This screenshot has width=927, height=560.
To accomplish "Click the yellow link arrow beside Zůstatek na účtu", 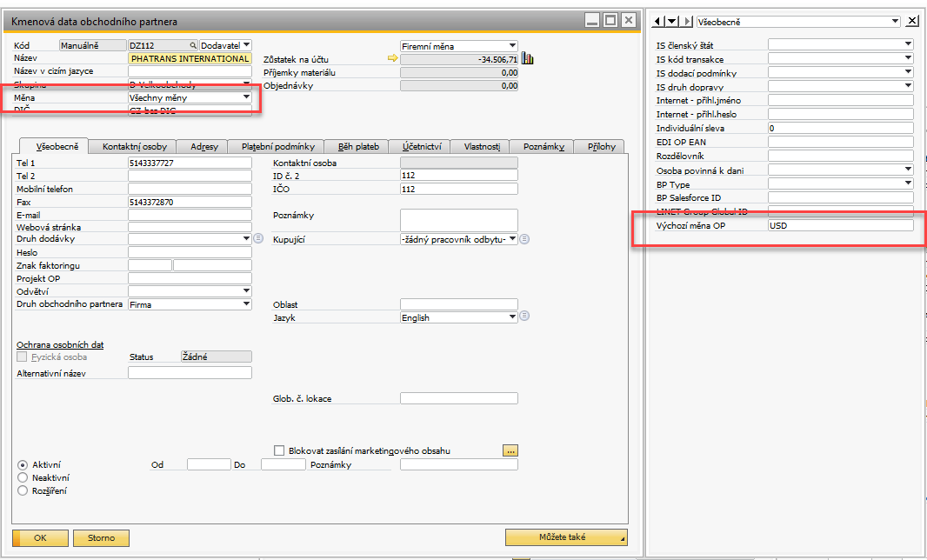I will pos(392,58).
